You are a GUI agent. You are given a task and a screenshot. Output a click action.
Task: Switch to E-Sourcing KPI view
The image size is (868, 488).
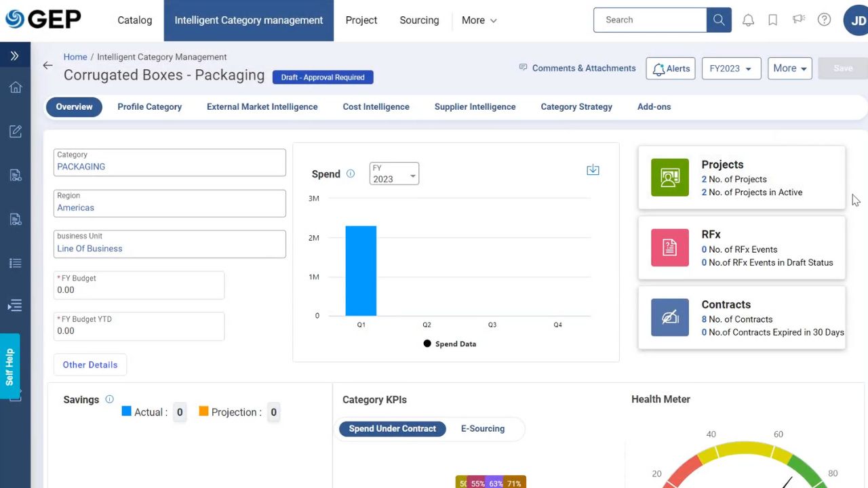tap(482, 428)
